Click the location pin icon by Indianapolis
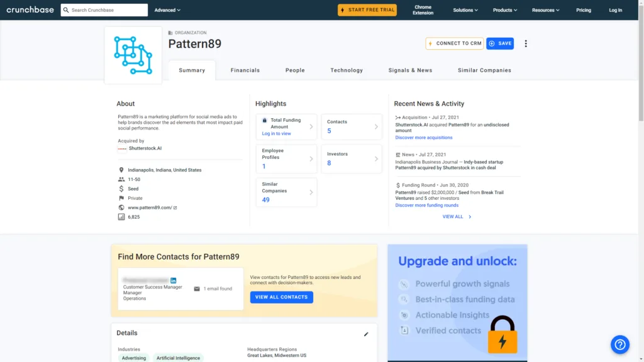The image size is (644, 362). [x=121, y=170]
